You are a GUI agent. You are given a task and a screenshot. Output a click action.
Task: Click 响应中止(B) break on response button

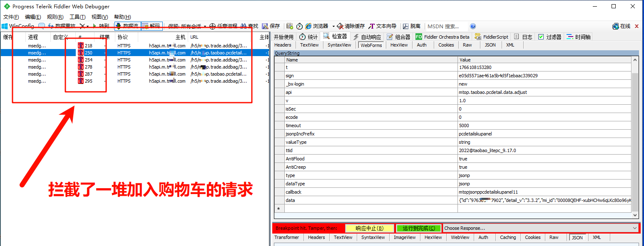coord(369,228)
